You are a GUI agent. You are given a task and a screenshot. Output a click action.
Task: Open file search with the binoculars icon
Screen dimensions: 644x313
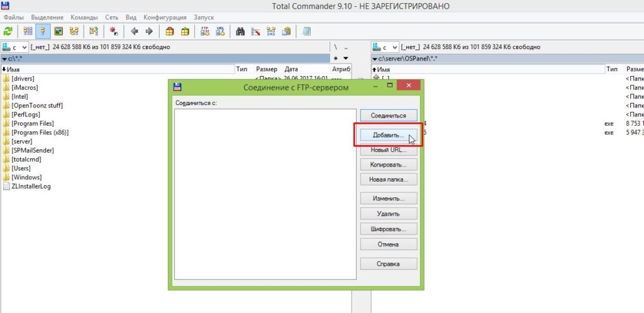(240, 30)
